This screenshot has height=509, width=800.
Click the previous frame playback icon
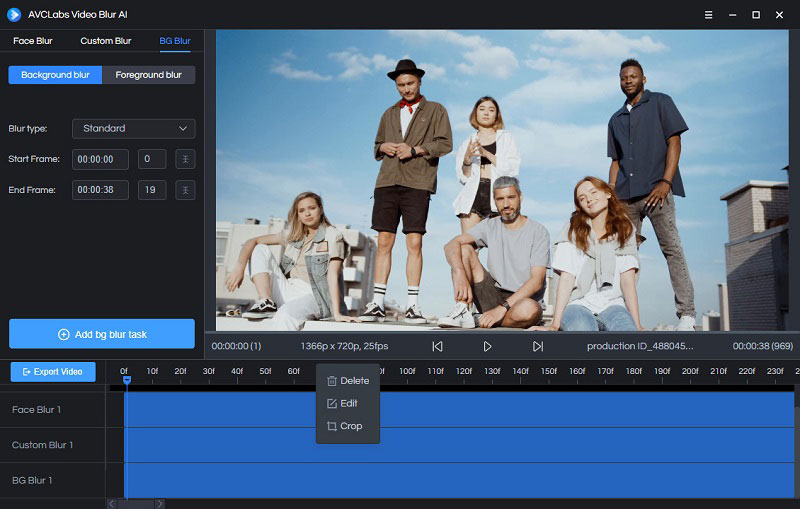pyautogui.click(x=437, y=346)
